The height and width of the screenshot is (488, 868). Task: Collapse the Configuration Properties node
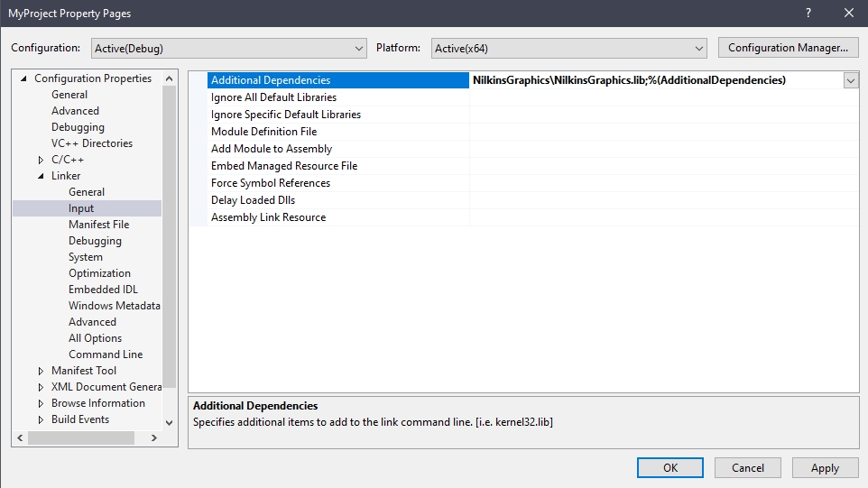pos(23,78)
